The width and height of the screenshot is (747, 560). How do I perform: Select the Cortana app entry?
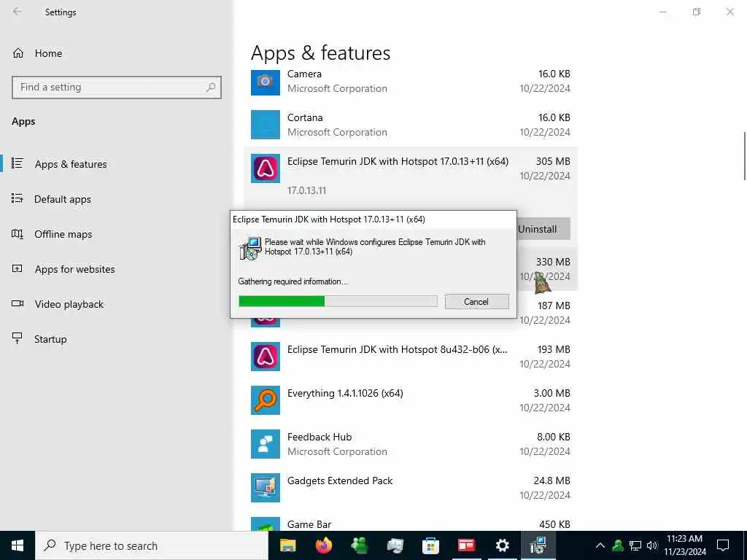[x=411, y=125]
